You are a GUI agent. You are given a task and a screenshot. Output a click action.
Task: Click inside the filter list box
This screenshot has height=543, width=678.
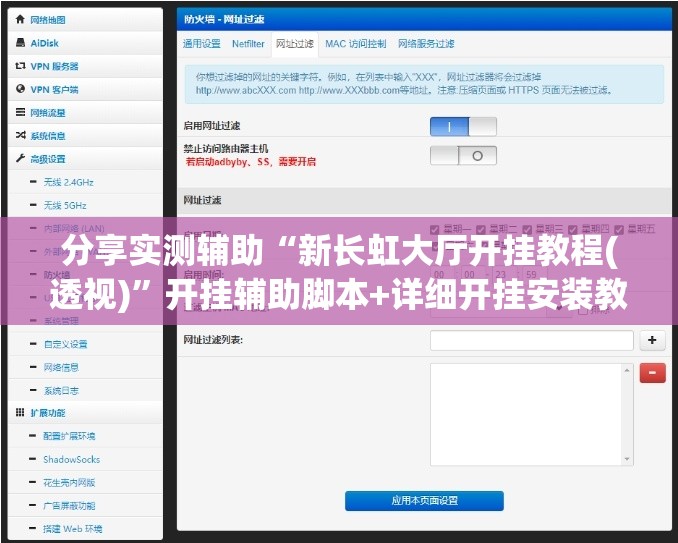[526, 414]
